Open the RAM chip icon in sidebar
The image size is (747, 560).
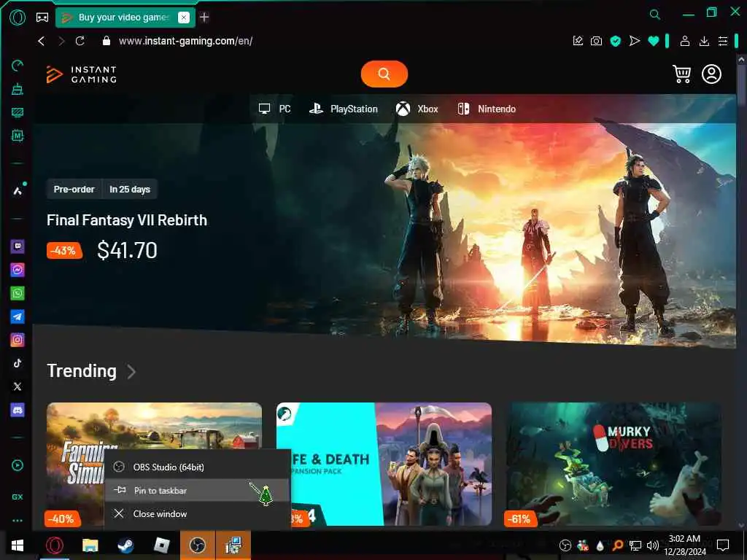pyautogui.click(x=18, y=136)
